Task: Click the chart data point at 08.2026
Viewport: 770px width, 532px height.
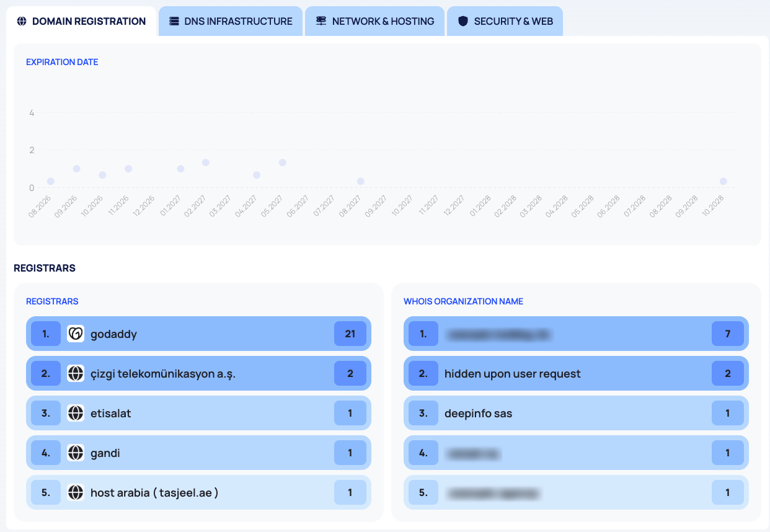Action: pos(51,181)
